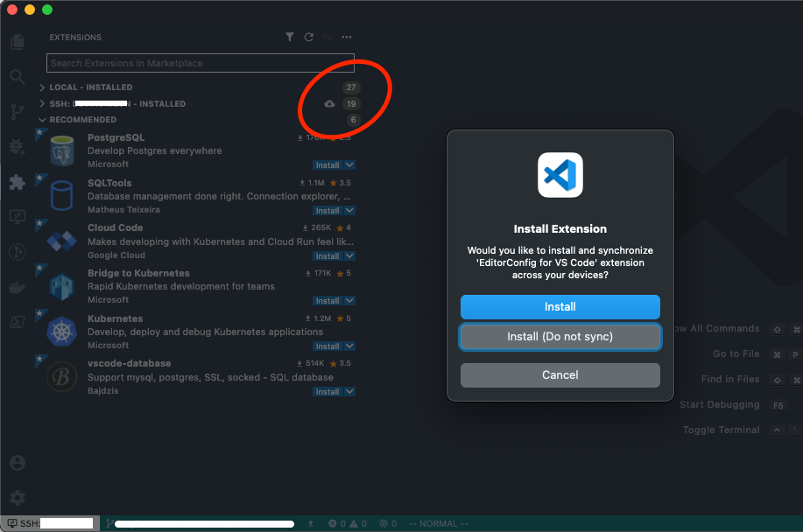Click the Start Debugging shortcut hint
The width and height of the screenshot is (803, 532).
tap(720, 404)
